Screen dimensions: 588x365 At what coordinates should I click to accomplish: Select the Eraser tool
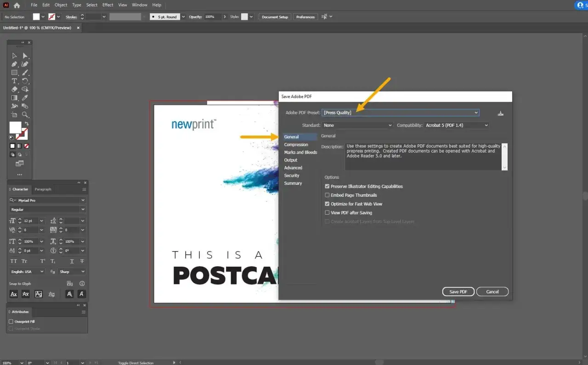pos(14,89)
